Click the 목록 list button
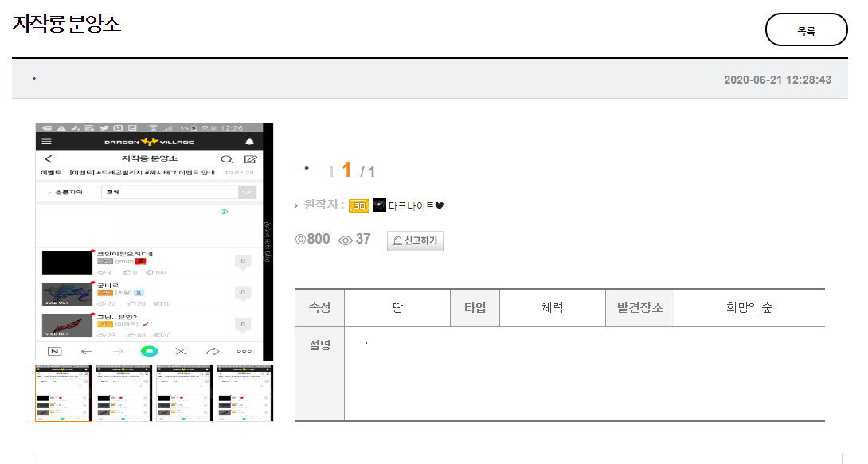The width and height of the screenshot is (868, 464). coord(806,30)
